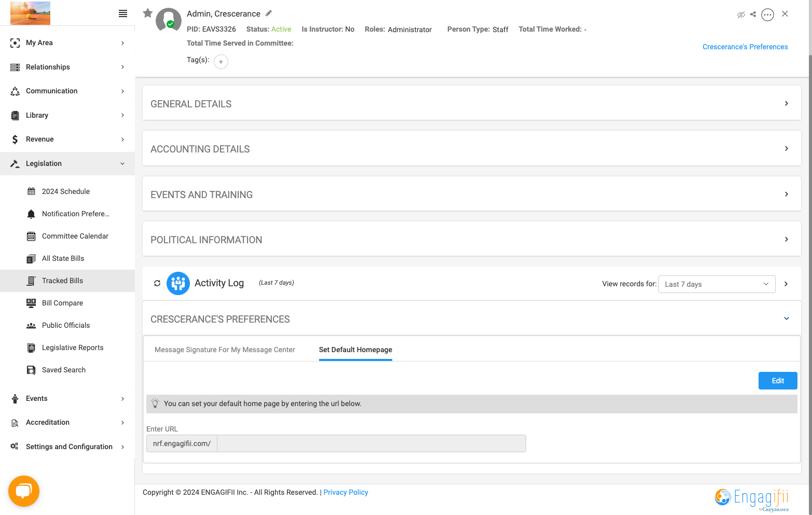The height and width of the screenshot is (515, 812).
Task: Open Notification Preferences bell item
Action: 67,214
